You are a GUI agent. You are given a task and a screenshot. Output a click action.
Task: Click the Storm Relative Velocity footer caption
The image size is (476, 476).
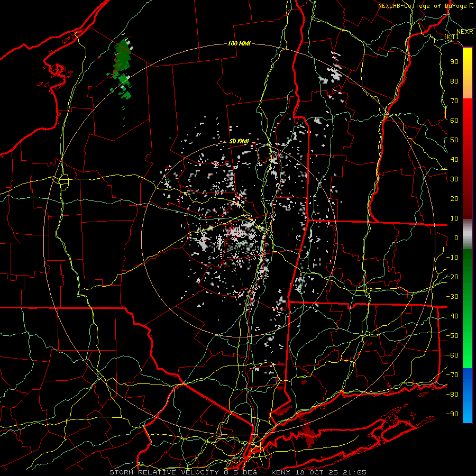pyautogui.click(x=237, y=472)
